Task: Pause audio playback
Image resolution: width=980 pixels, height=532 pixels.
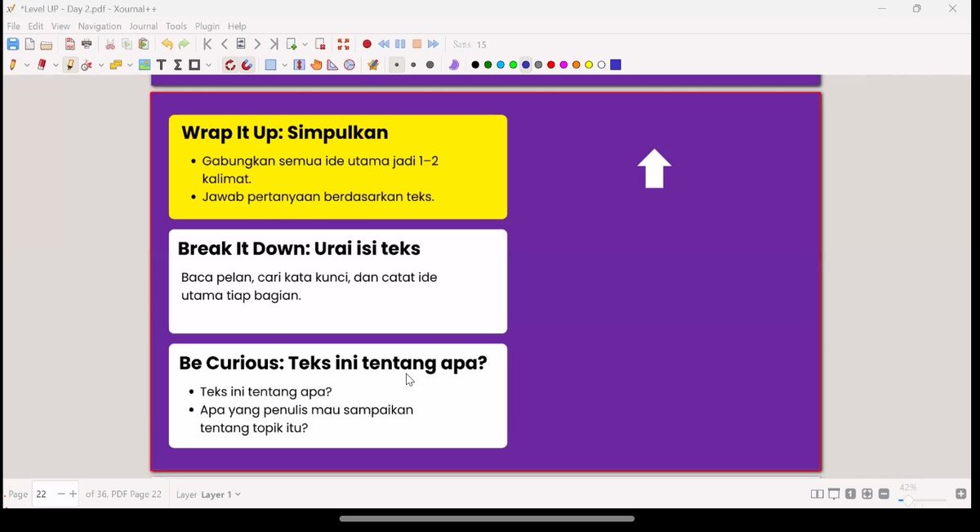Action: [x=400, y=44]
